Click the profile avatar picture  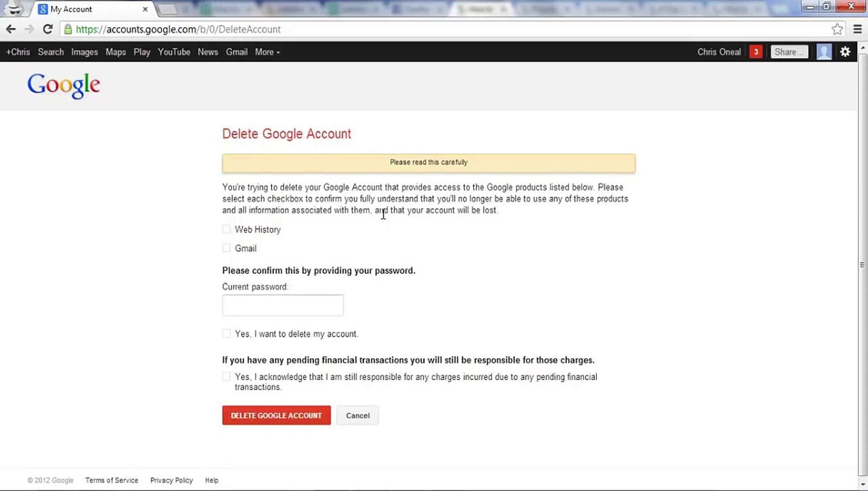pyautogui.click(x=824, y=52)
